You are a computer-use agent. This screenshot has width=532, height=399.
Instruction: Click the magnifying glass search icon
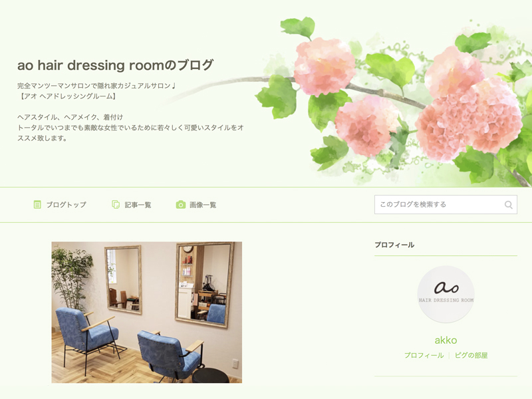point(508,205)
